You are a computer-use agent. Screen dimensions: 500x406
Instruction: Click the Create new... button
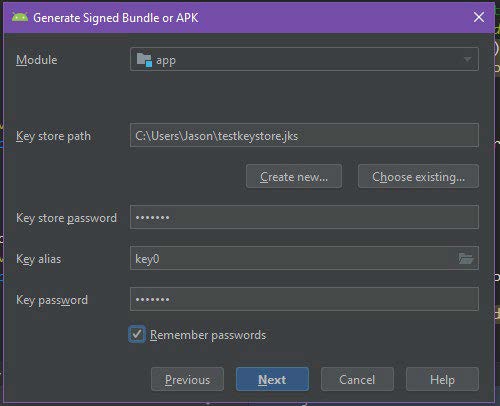[x=294, y=176]
